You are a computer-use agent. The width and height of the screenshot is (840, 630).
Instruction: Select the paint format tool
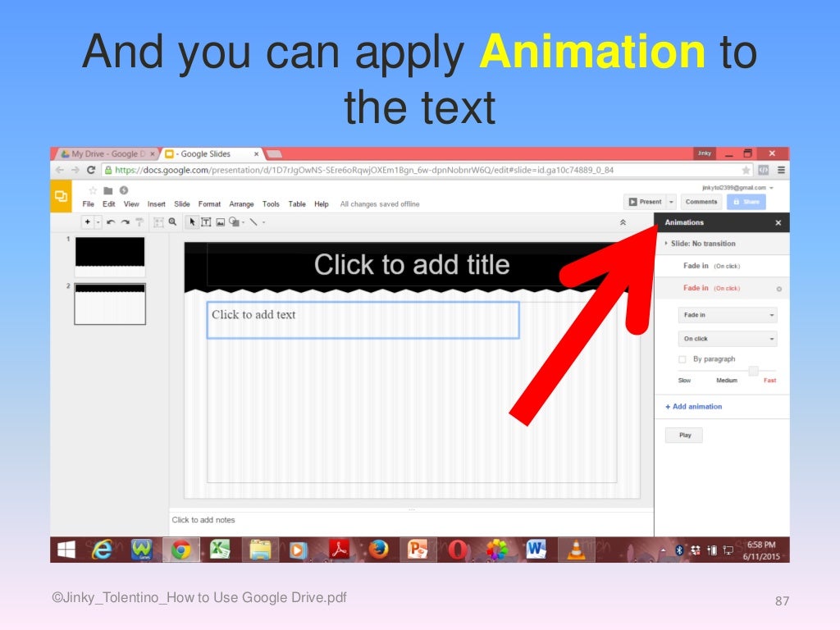click(x=139, y=221)
